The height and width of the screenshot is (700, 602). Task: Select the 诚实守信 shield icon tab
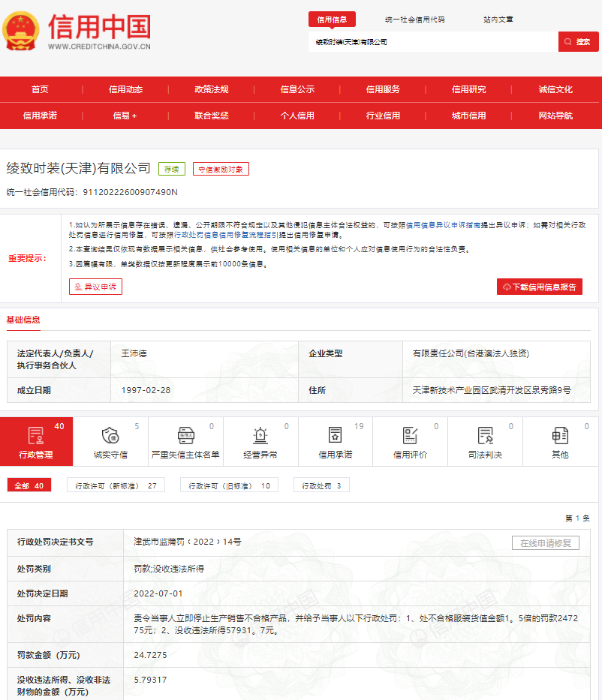pos(110,441)
